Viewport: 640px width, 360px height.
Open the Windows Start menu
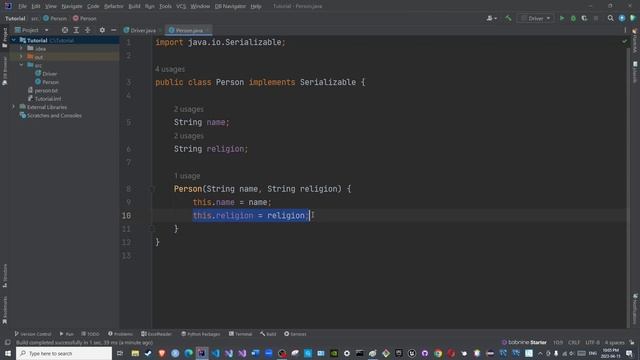click(x=8, y=353)
